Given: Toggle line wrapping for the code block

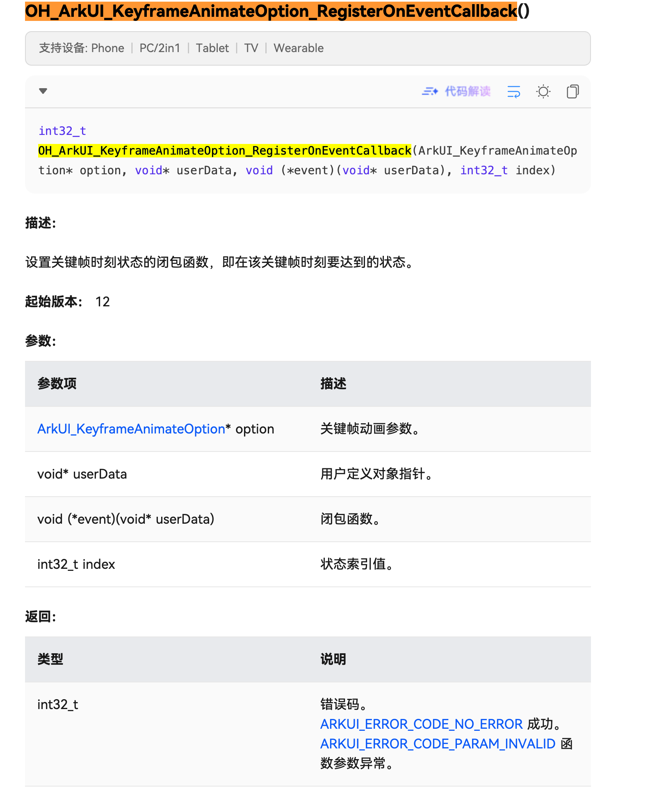Looking at the screenshot, I should click(513, 91).
